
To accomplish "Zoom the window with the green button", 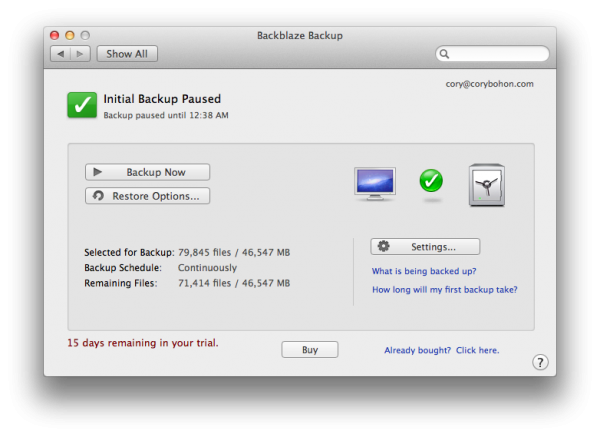I will tap(85, 35).
